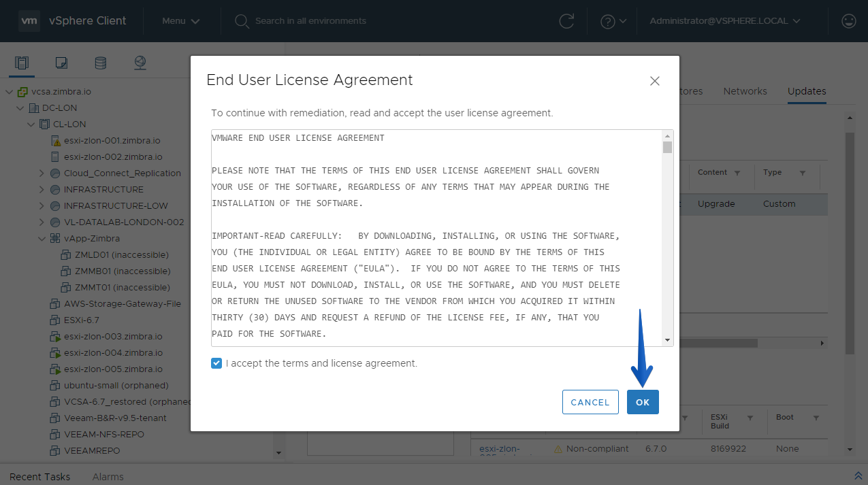Click the Content column filter icon
The width and height of the screenshot is (868, 485).
(x=737, y=173)
